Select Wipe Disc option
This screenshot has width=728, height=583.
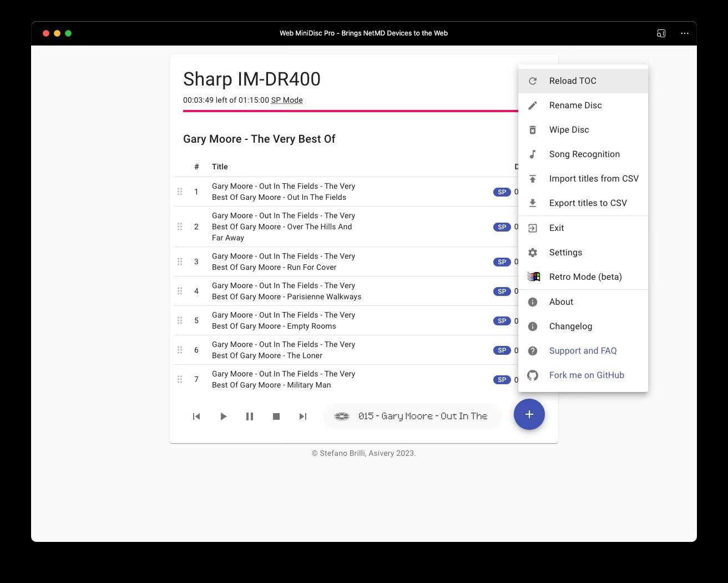583,130
